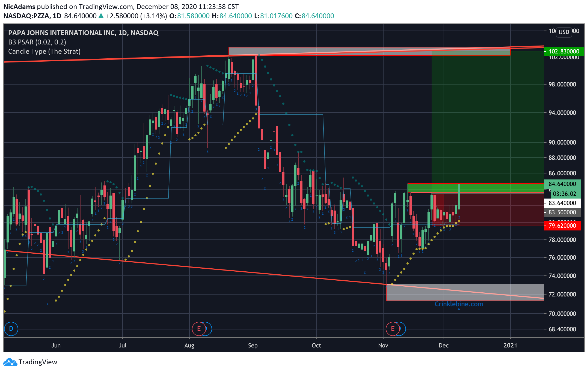Click the header price change +2.580000 (+3.14%)
The image size is (588, 372).
[136, 16]
